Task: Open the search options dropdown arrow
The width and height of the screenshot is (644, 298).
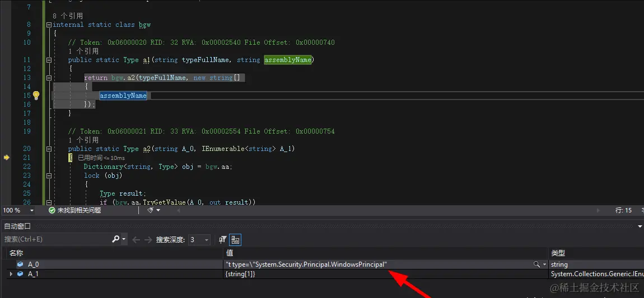Action: click(124, 239)
